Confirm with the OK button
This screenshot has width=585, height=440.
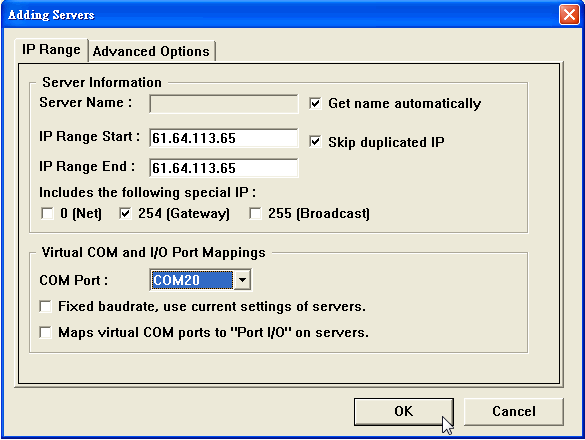click(x=404, y=411)
